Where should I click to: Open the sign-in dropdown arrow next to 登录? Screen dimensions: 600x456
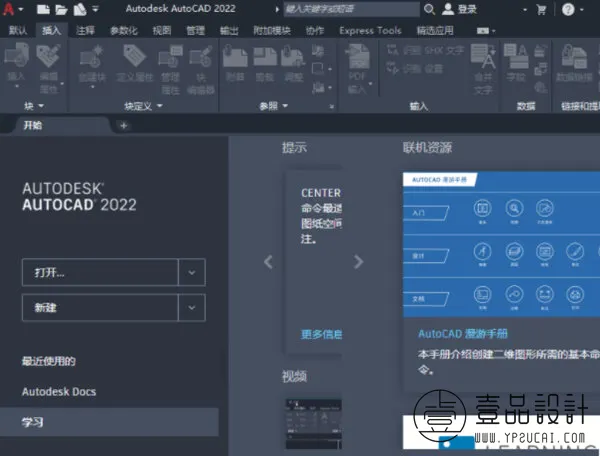click(525, 10)
